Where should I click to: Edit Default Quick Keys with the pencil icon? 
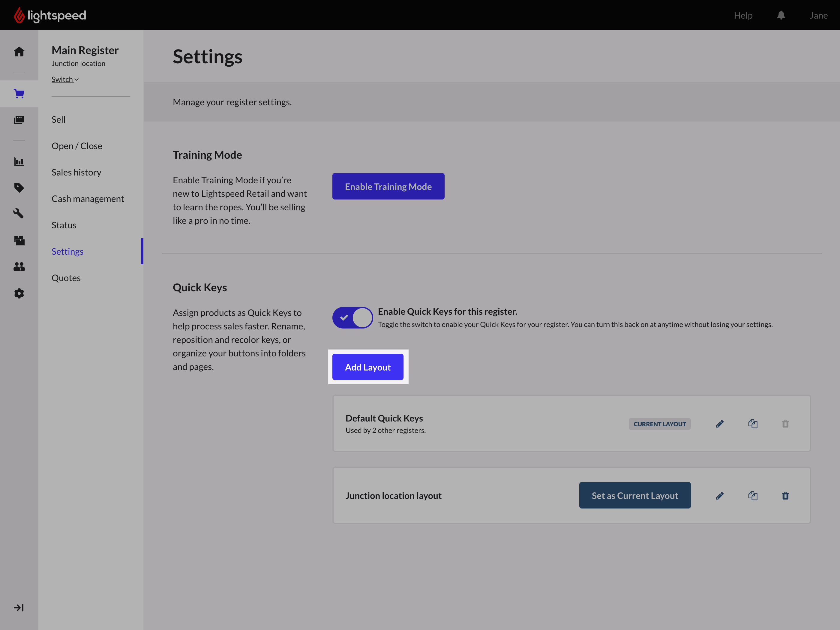click(x=720, y=424)
